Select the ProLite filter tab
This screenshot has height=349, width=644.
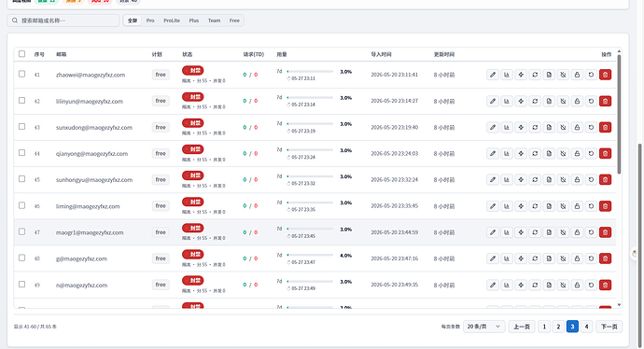(x=172, y=21)
